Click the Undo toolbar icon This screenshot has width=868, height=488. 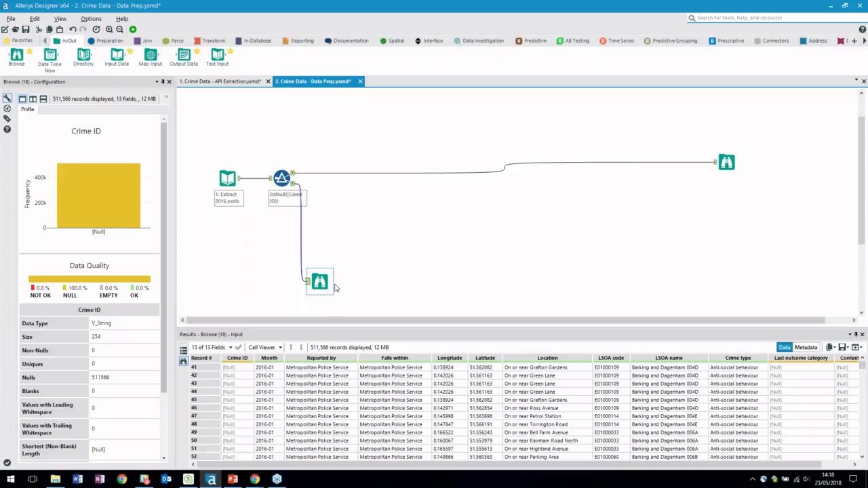pos(73,29)
